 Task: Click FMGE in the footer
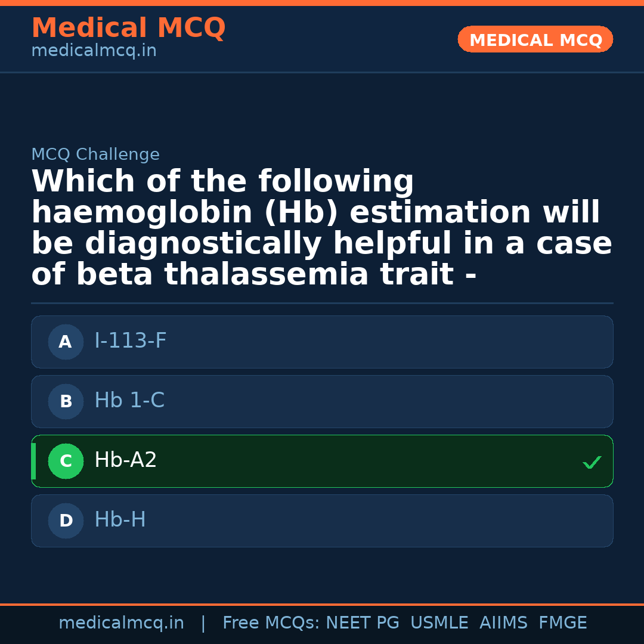pos(562,623)
